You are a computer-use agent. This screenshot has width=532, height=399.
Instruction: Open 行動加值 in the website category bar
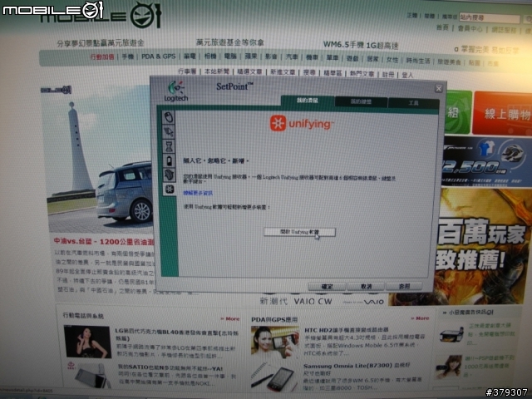tap(102, 57)
